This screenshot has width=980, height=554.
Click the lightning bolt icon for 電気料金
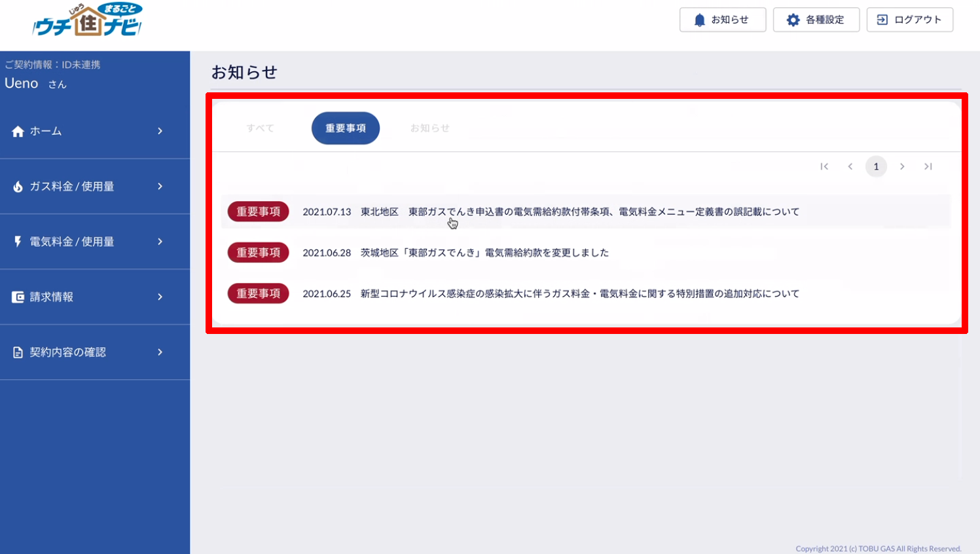tap(18, 242)
